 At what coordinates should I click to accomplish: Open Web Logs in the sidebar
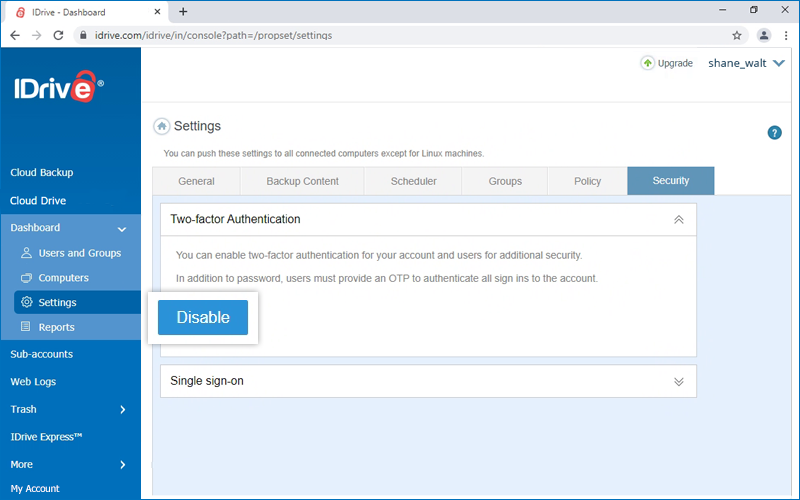(33, 382)
